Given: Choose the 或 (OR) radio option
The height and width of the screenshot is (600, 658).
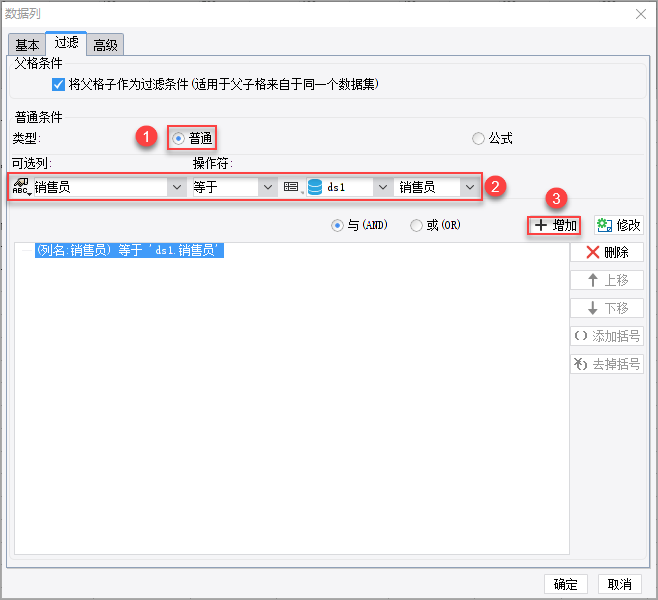Looking at the screenshot, I should 416,225.
